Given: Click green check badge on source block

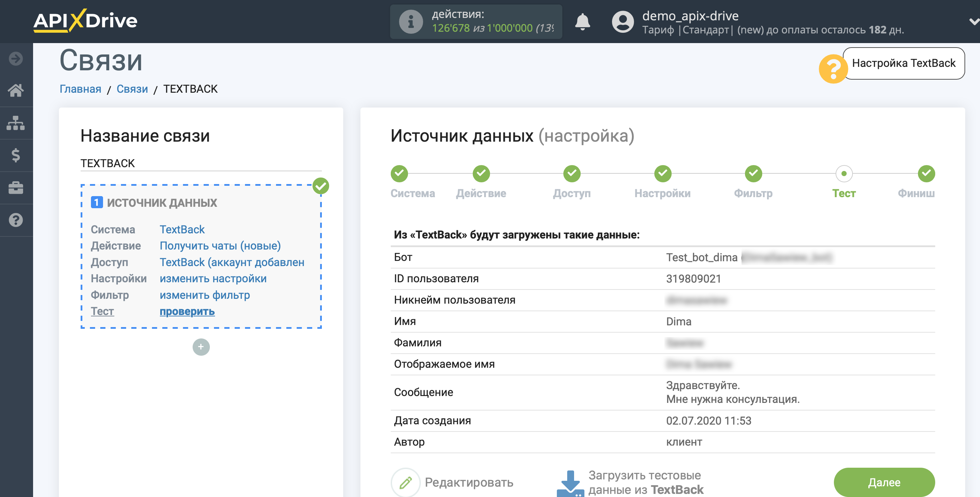Looking at the screenshot, I should tap(321, 186).
